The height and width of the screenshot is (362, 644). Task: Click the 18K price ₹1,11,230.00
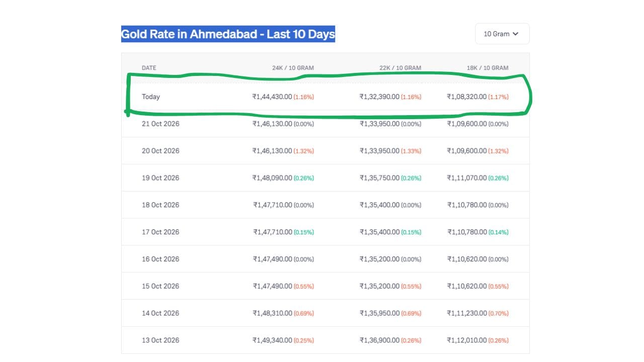pos(467,313)
